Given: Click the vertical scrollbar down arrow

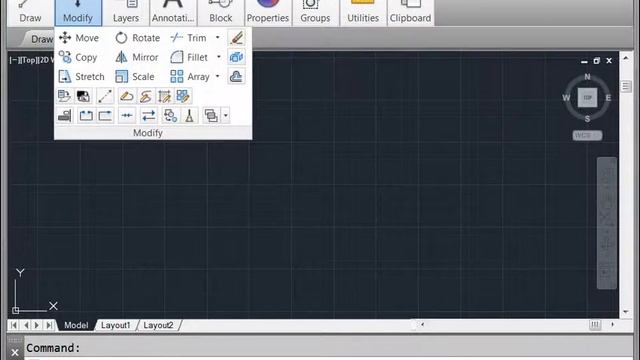Looking at the screenshot, I should tap(626, 312).
